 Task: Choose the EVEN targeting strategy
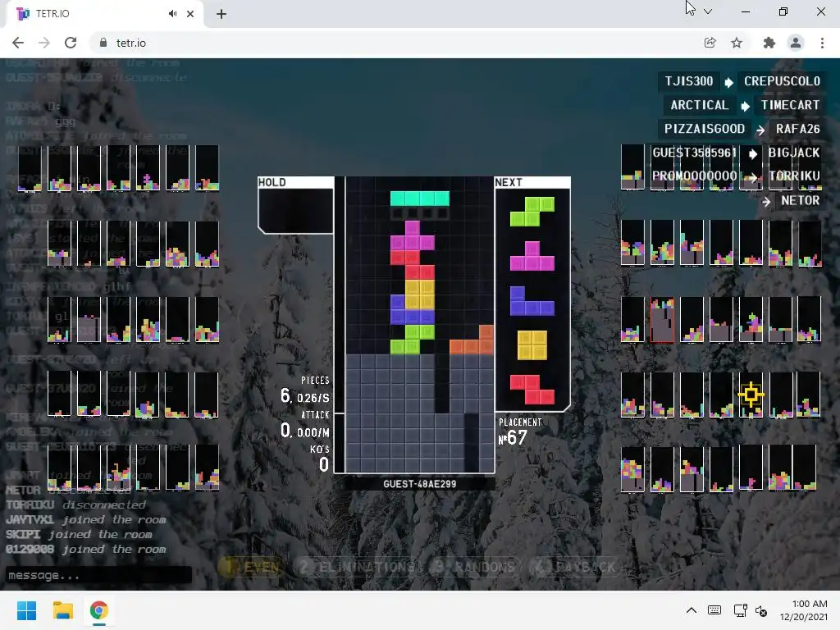click(253, 567)
